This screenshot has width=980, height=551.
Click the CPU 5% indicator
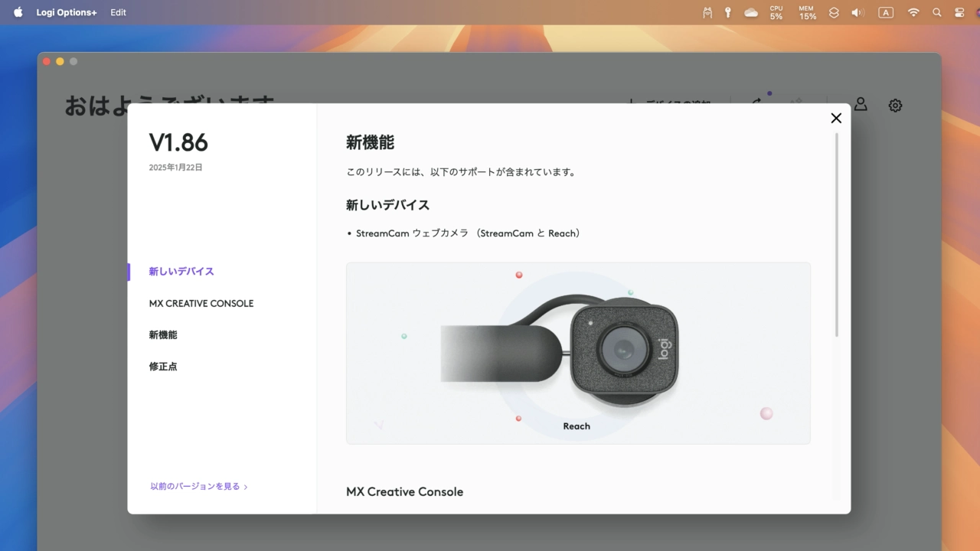coord(776,12)
